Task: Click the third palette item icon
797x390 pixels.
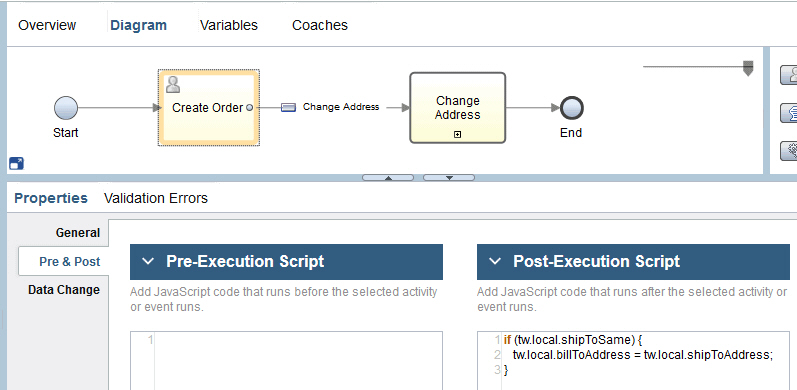Action: point(790,151)
